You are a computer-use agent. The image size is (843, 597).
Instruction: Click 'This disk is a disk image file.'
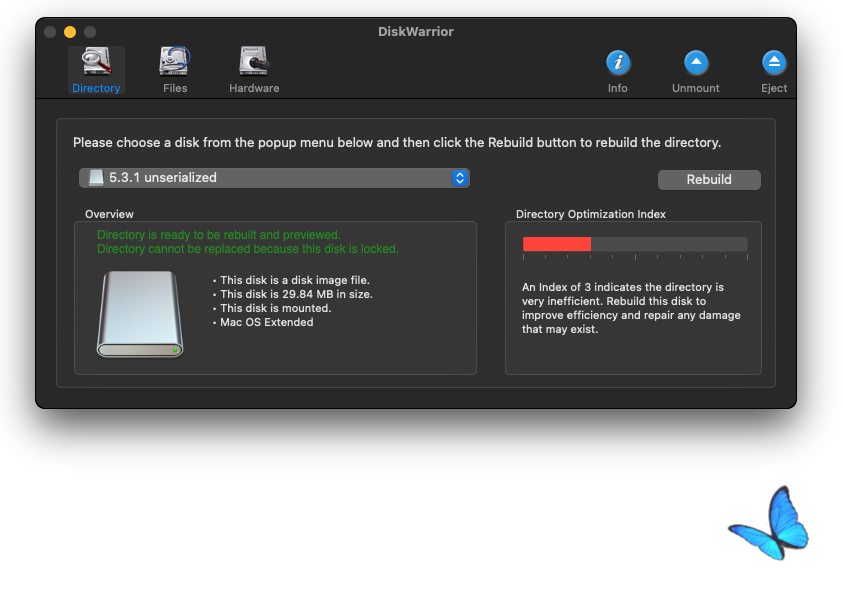pyautogui.click(x=295, y=280)
